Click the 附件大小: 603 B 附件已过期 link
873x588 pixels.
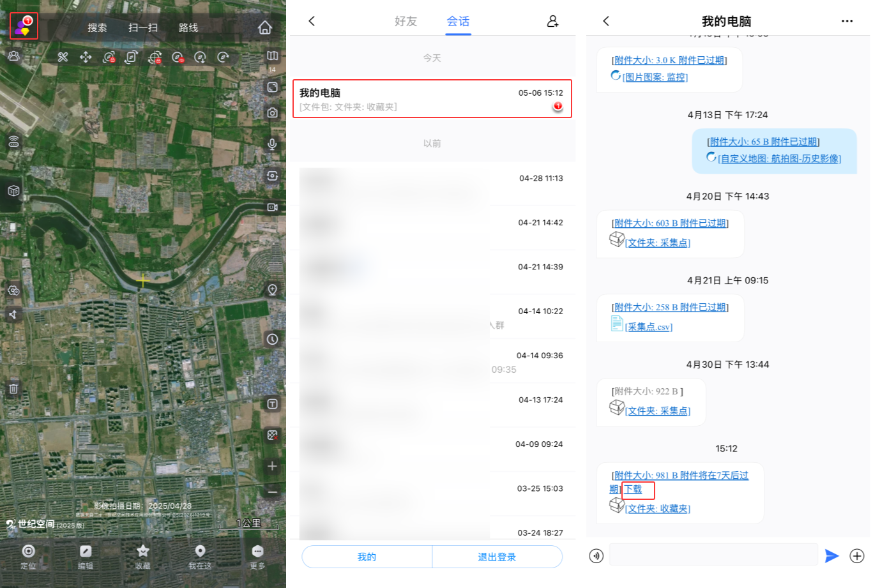click(670, 223)
